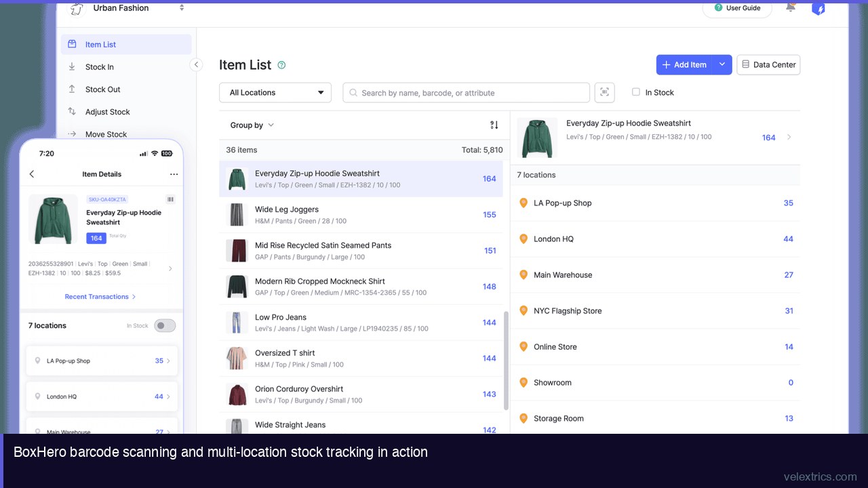Viewport: 868px width, 488px height.
Task: Click the item search field
Action: [x=467, y=92]
